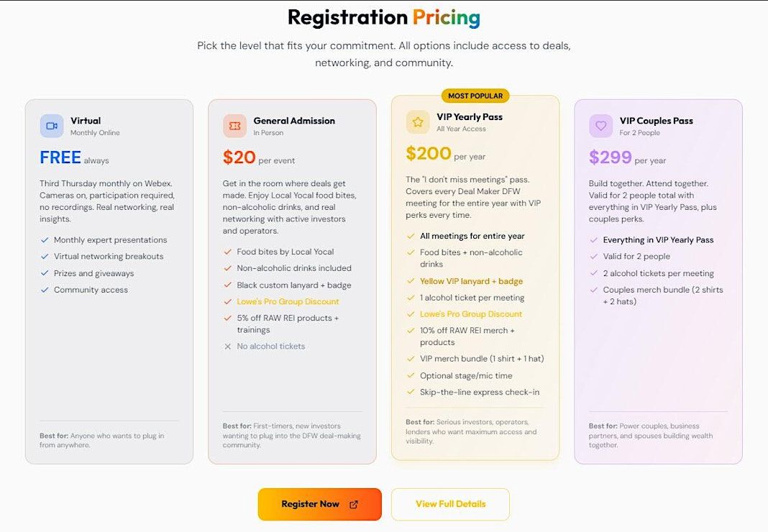Click checkmark next to Valid for 2 people
Screen dimensions: 768x532
[594, 257]
